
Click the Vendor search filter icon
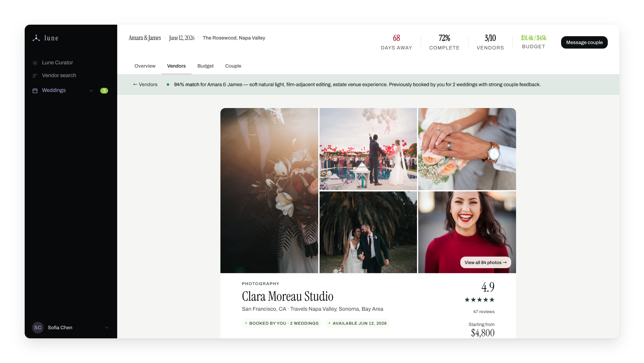coord(35,76)
